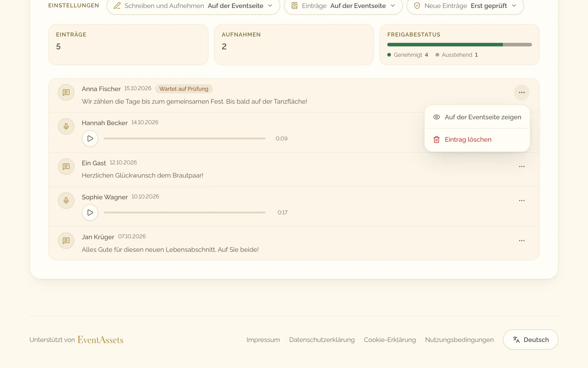The height and width of the screenshot is (368, 588).
Task: Click message 'Alles Gute für diesen neuen Lebensabschnitt'
Action: click(170, 250)
